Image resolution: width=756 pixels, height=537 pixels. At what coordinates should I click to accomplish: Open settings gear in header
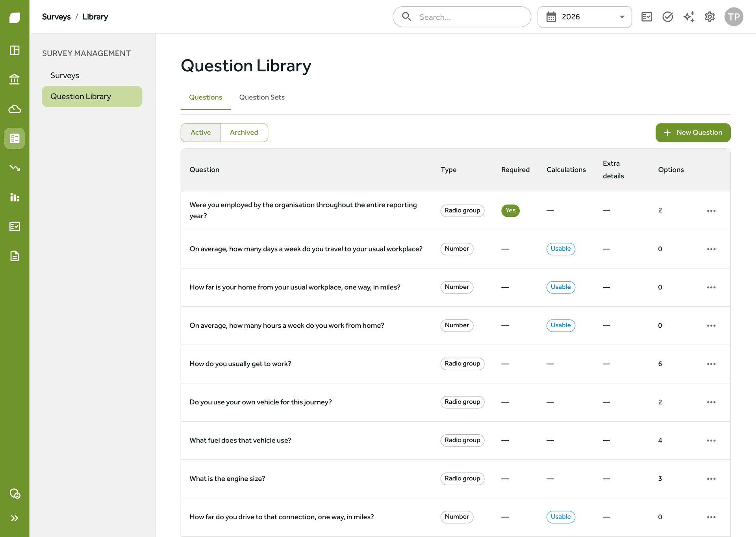710,17
